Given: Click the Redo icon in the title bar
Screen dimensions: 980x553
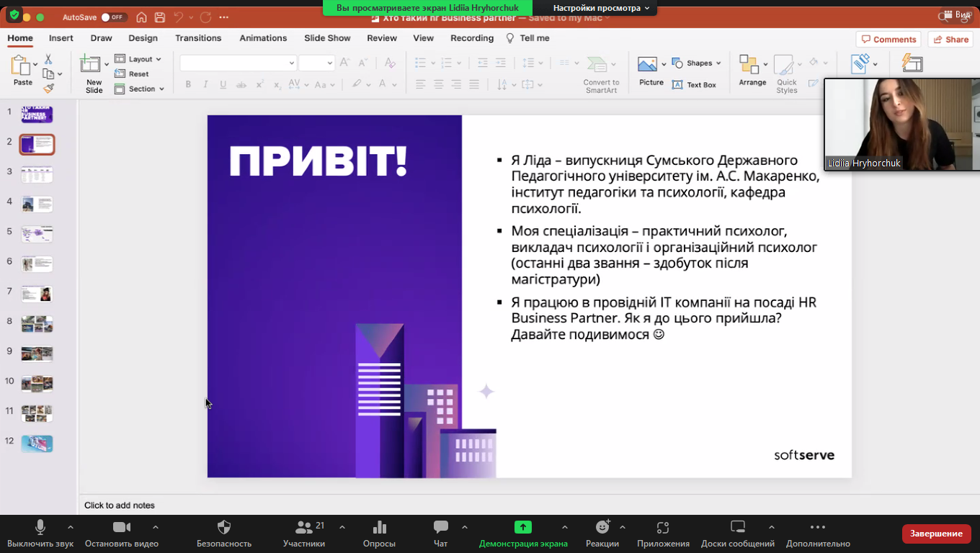Looking at the screenshot, I should tap(205, 17).
